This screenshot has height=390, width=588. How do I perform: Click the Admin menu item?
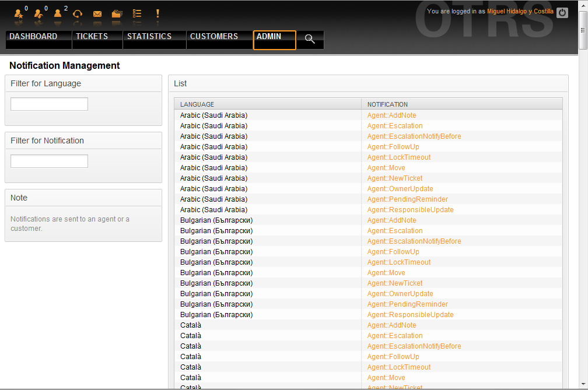pos(269,37)
